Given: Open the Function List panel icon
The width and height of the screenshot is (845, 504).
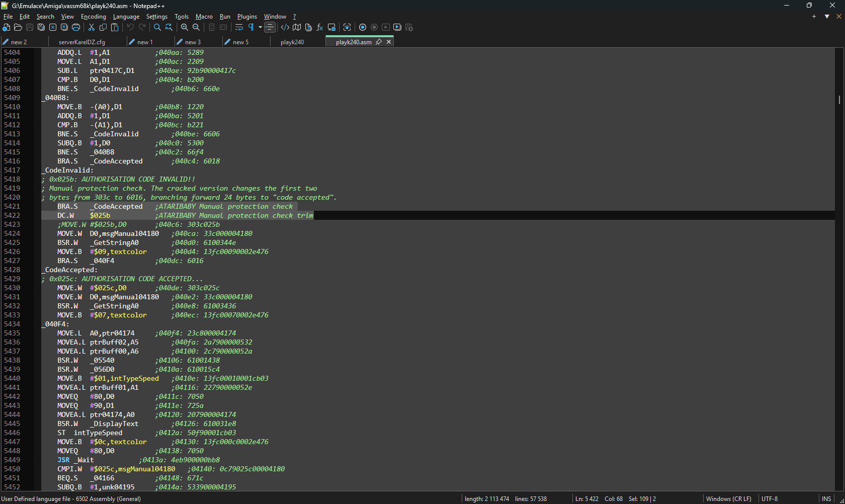Looking at the screenshot, I should (x=320, y=27).
